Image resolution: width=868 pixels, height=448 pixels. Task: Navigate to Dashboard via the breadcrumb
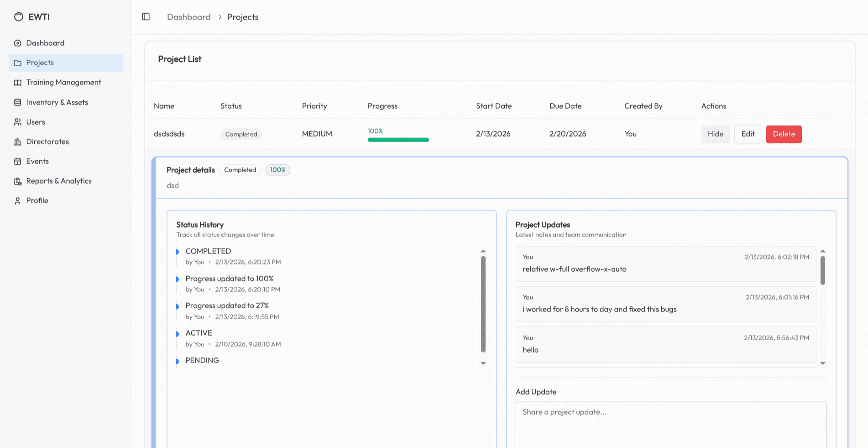point(188,17)
